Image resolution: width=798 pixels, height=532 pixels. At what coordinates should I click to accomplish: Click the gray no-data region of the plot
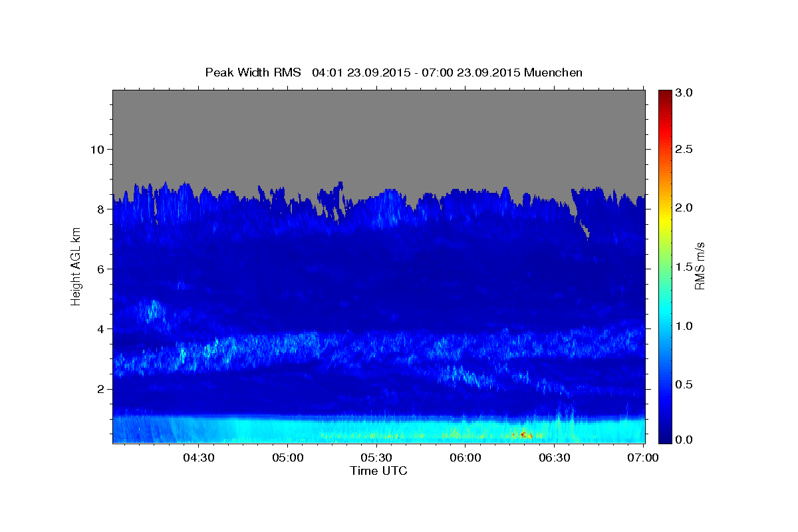379,136
